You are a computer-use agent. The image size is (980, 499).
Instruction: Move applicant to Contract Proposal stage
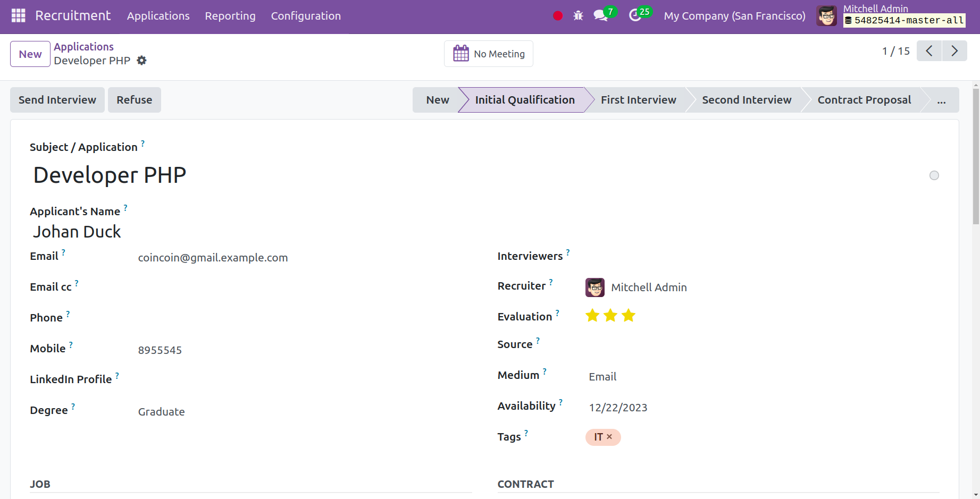pos(864,100)
